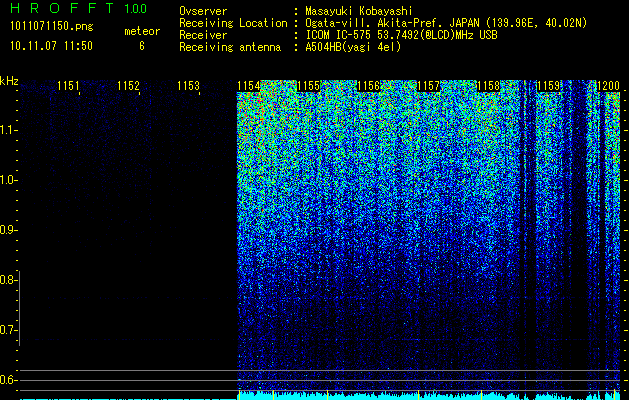The height and width of the screenshot is (400, 629).
Task: Click the 0.9 kHz axis label
Action: point(7,230)
